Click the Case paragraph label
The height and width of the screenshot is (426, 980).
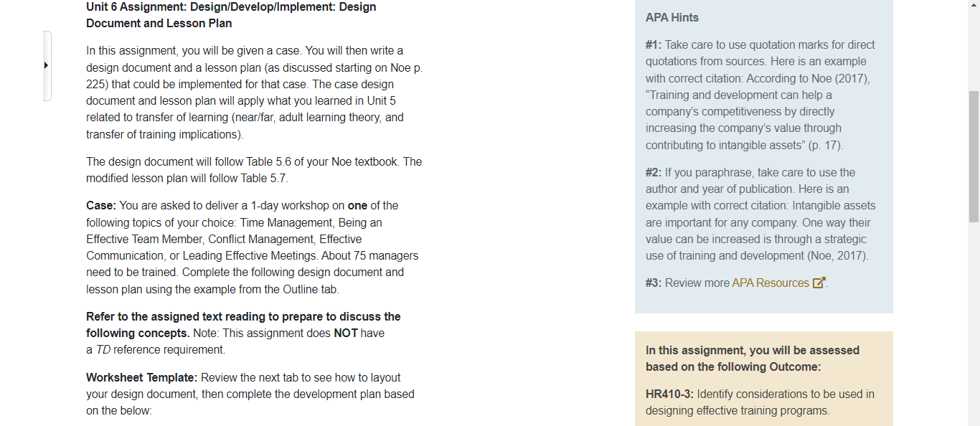(x=100, y=205)
